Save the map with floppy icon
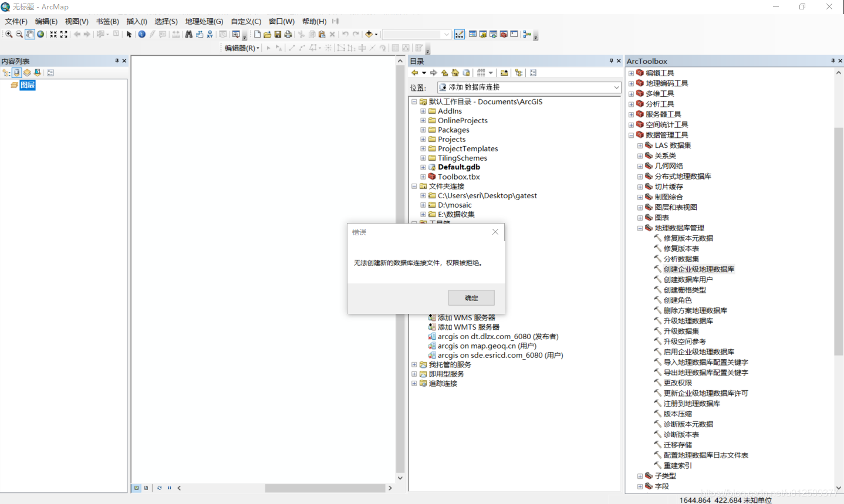This screenshot has height=504, width=844. pyautogui.click(x=278, y=35)
